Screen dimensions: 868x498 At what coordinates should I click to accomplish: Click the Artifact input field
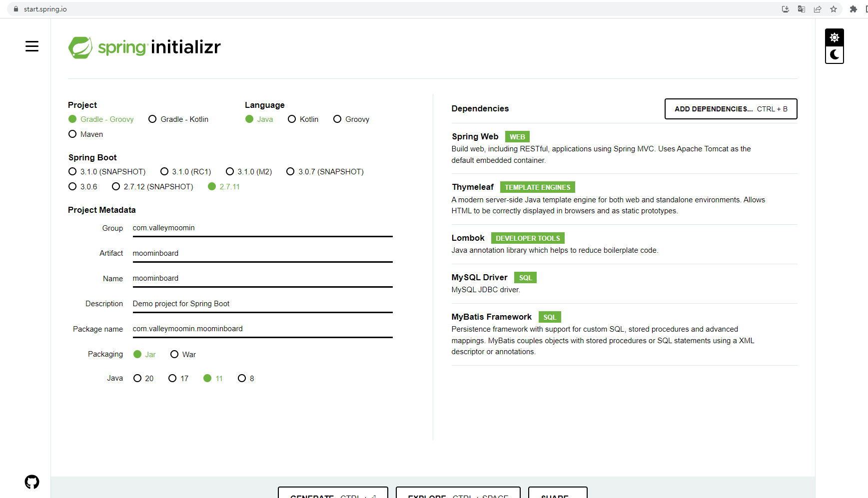tap(262, 253)
